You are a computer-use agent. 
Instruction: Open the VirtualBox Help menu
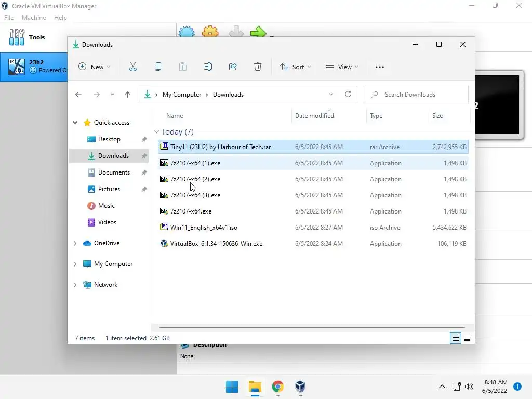[60, 18]
